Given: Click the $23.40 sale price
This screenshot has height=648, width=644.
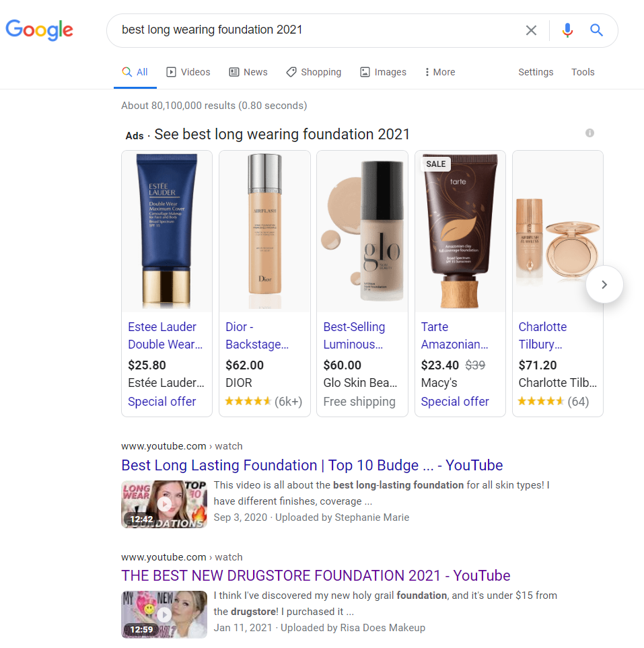Looking at the screenshot, I should 440,365.
